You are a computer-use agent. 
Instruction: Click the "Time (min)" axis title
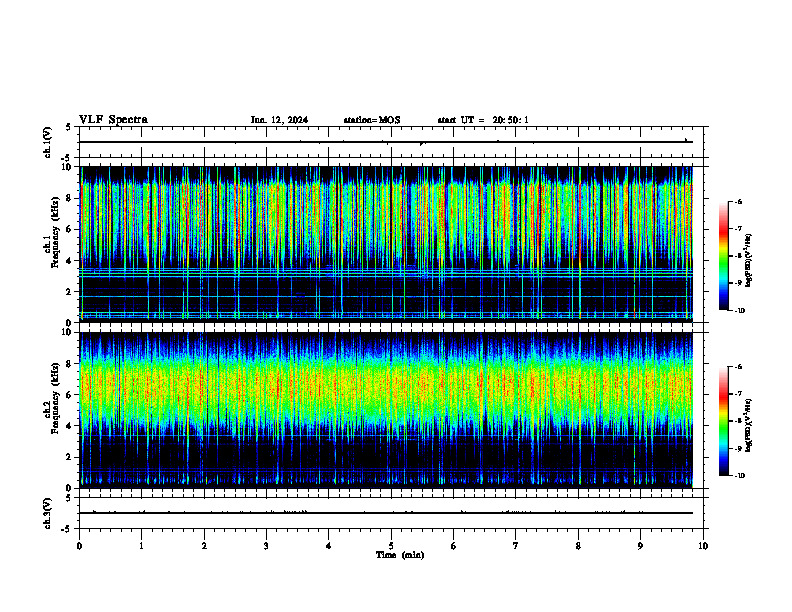coord(400,555)
